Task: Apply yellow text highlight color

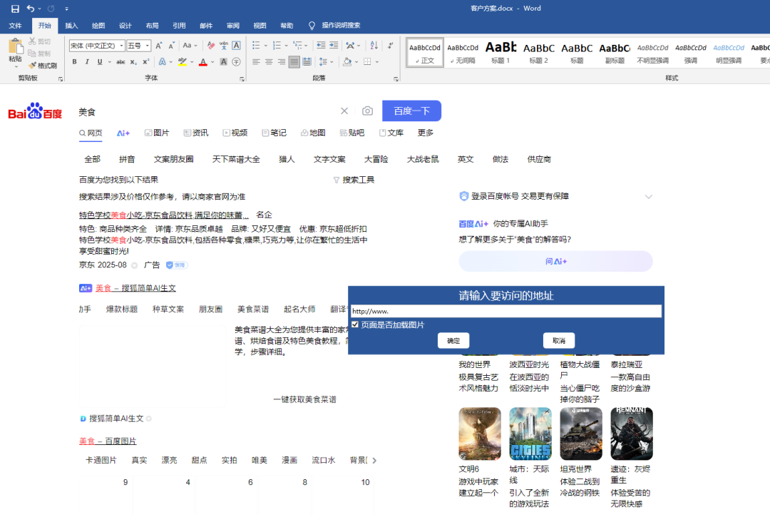Action: point(183,62)
